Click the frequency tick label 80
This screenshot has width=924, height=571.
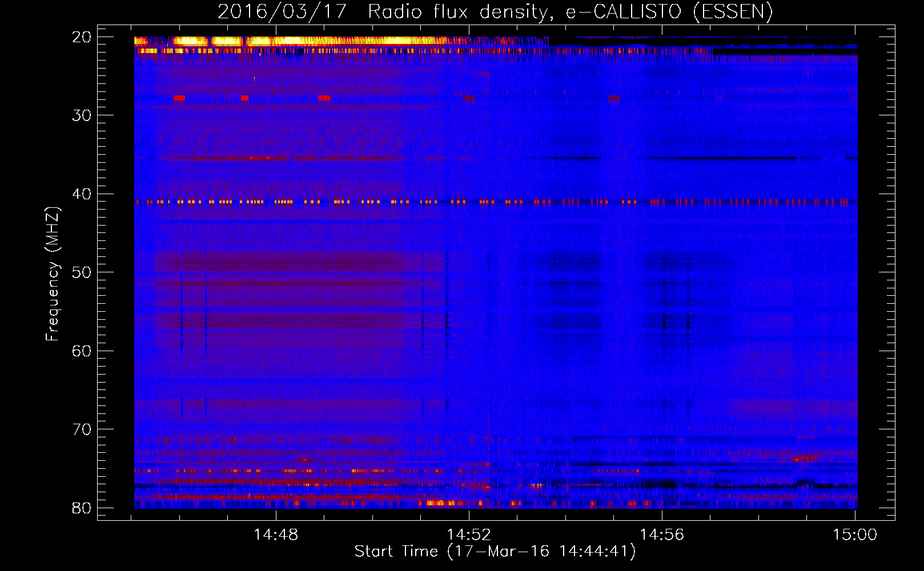pos(82,508)
